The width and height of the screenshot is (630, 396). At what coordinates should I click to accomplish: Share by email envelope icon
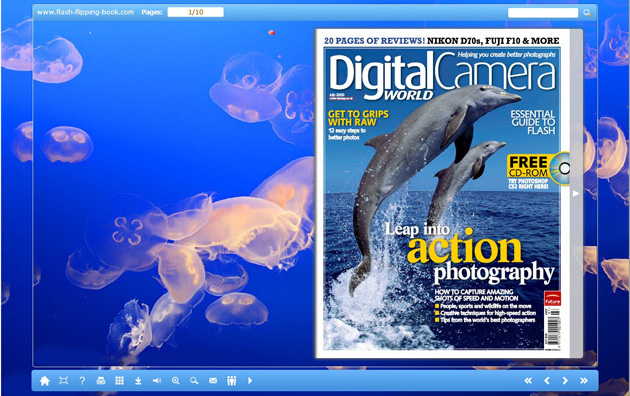[213, 380]
